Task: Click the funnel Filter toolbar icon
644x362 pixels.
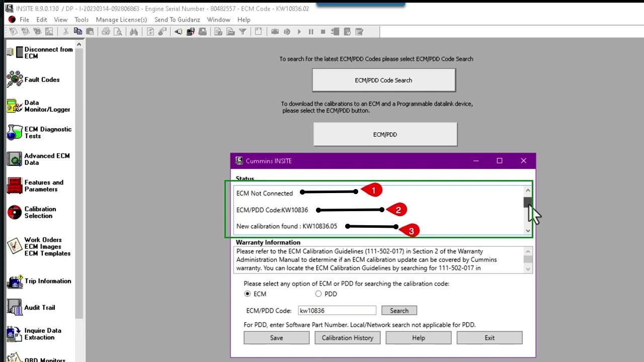Action: pos(243,32)
